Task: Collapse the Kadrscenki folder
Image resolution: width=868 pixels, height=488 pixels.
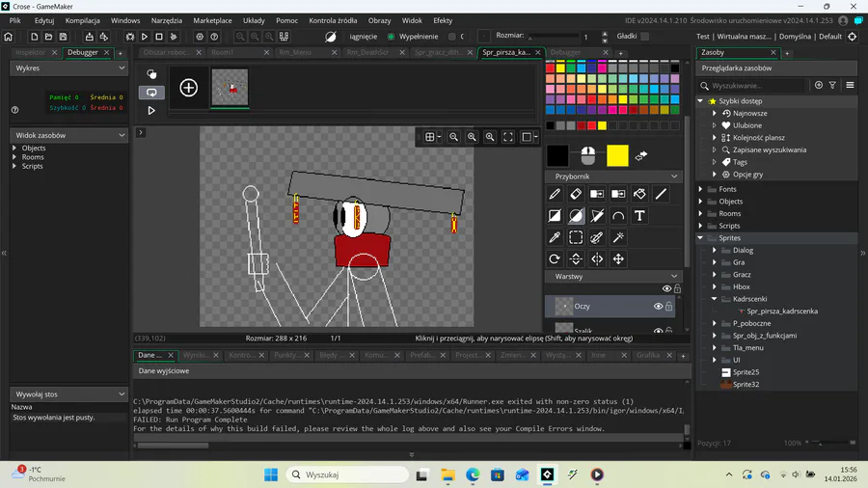Action: pos(714,299)
